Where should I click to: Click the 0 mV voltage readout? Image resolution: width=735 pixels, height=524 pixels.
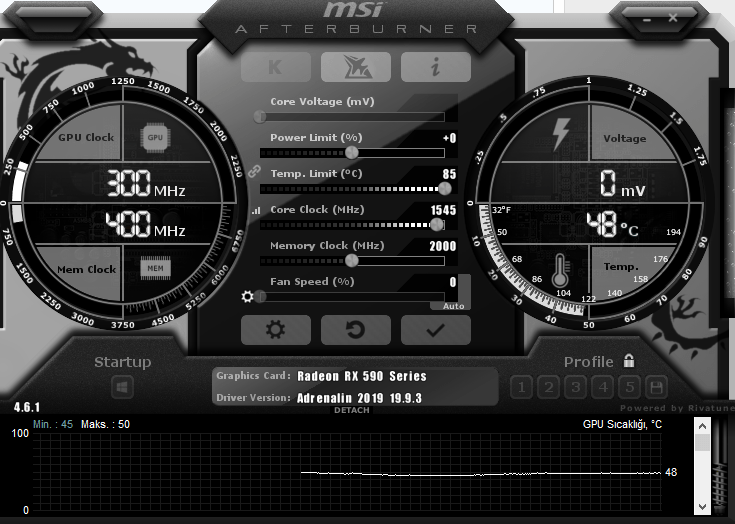click(x=623, y=183)
